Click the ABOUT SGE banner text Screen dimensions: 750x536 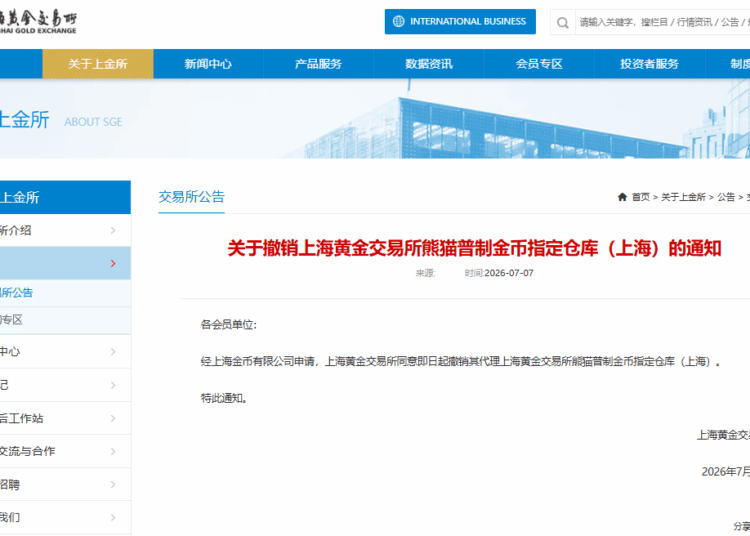point(93,122)
